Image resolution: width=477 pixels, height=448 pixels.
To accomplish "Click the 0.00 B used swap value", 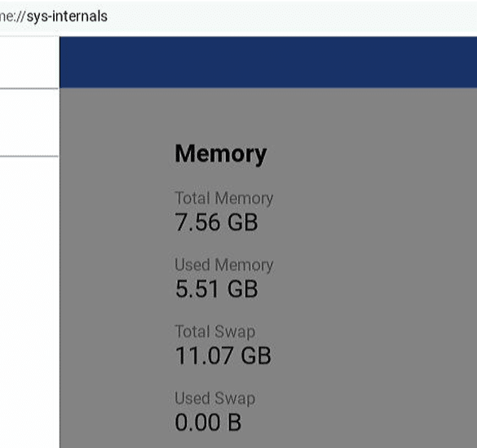I will coord(208,423).
